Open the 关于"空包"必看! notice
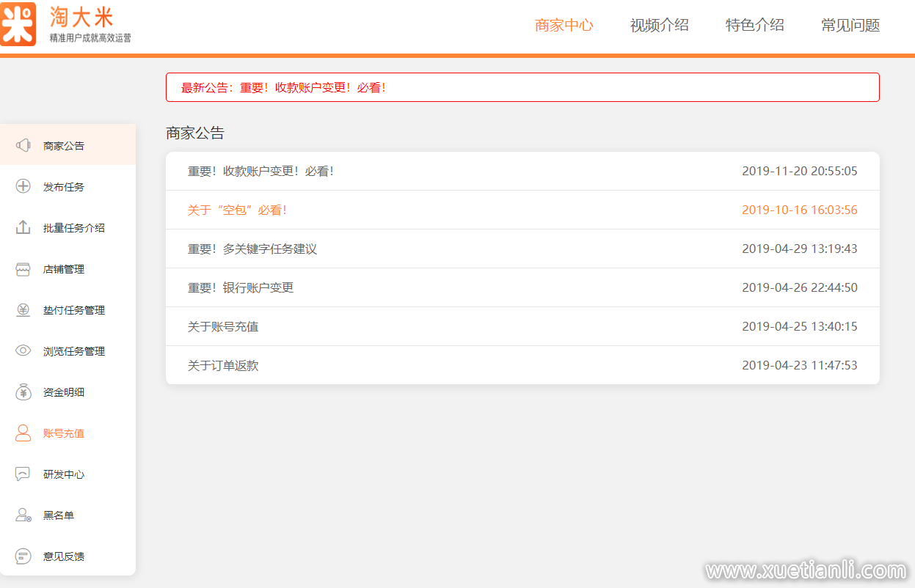Image resolution: width=915 pixels, height=588 pixels. pos(237,210)
